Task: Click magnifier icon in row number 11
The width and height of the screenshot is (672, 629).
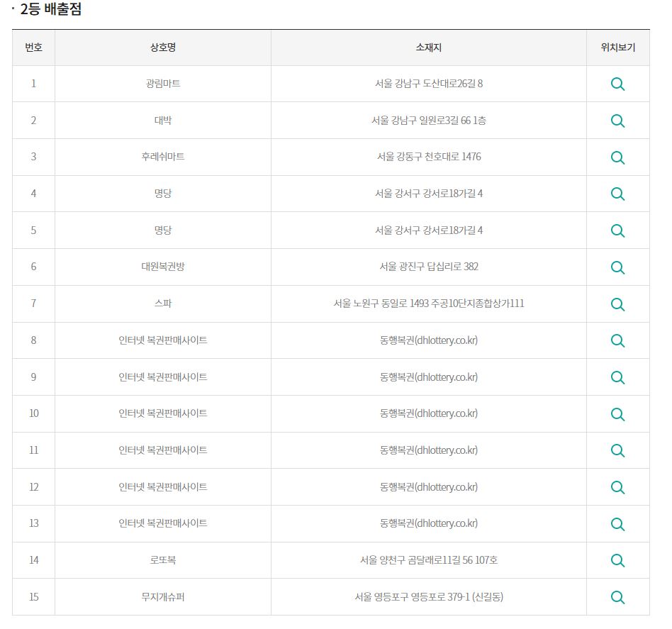Action: pos(617,450)
